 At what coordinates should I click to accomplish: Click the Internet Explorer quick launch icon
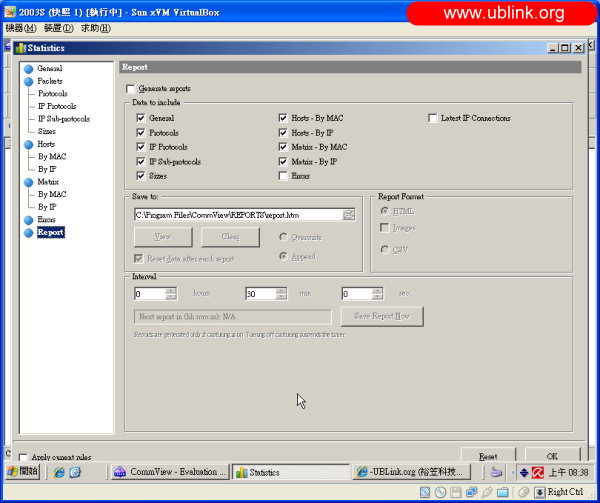(59, 472)
